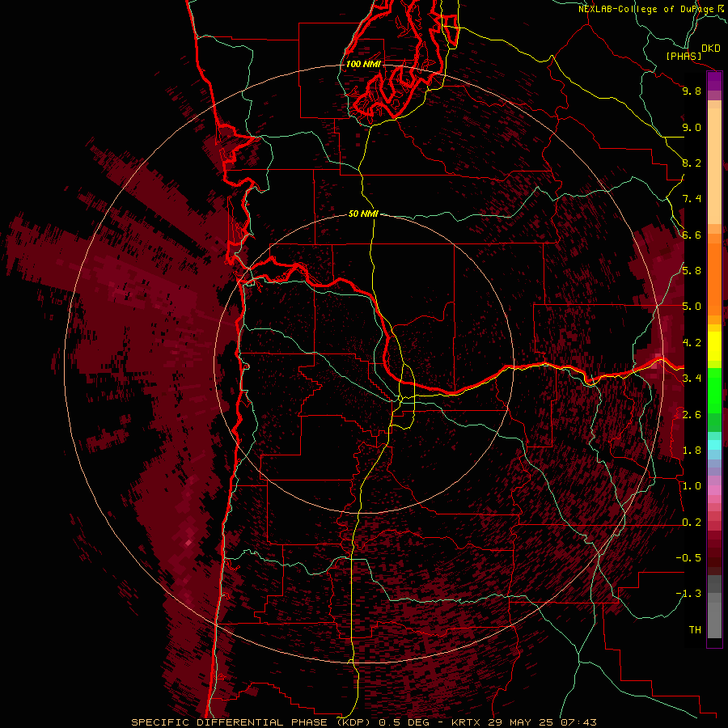
Task: Click the 9.0 value on color scale
Action: [x=692, y=127]
